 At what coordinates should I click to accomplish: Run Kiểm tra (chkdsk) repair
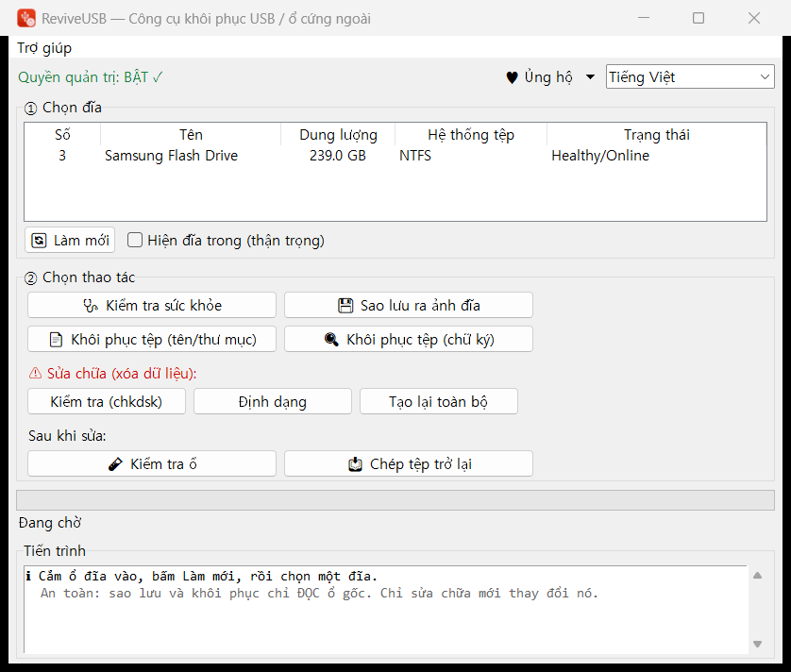(x=107, y=401)
